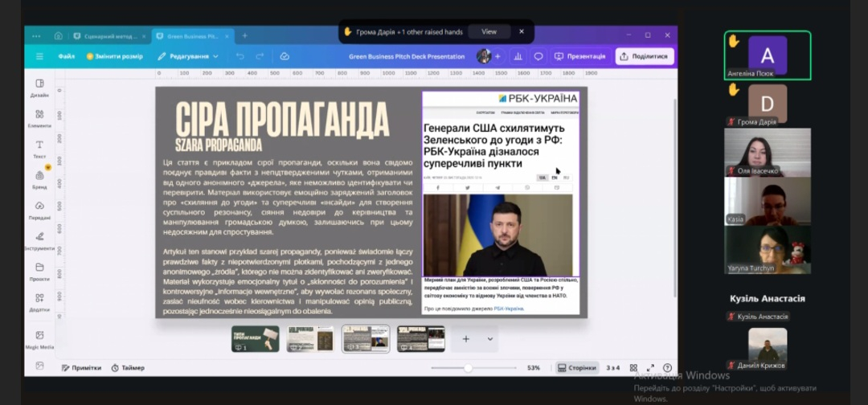Add collaborator with plus next to avatar
Image resolution: width=868 pixels, height=405 pixels.
[x=497, y=56]
